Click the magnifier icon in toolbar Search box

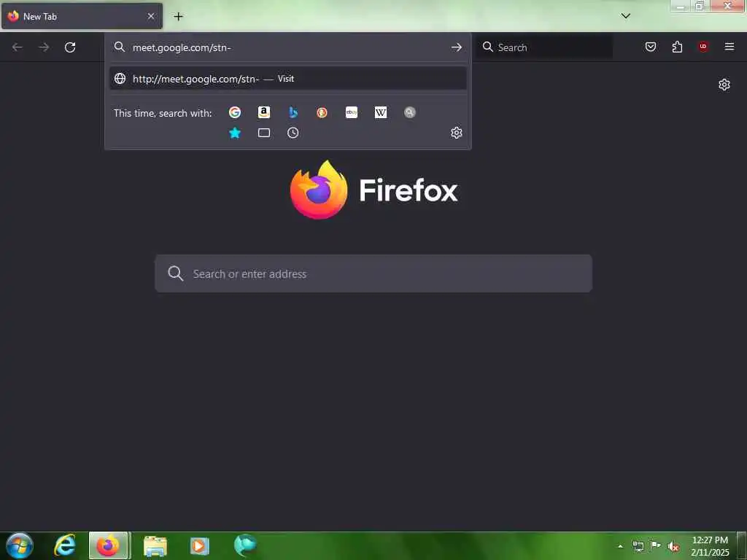(x=487, y=47)
